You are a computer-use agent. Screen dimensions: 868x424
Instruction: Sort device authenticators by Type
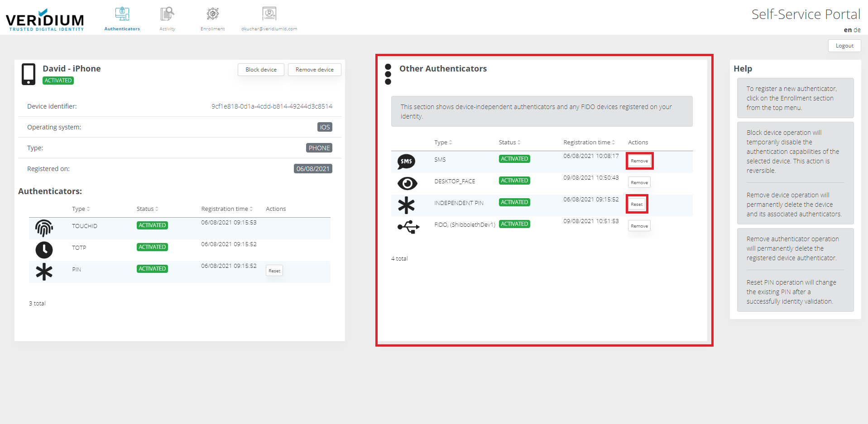click(x=81, y=209)
